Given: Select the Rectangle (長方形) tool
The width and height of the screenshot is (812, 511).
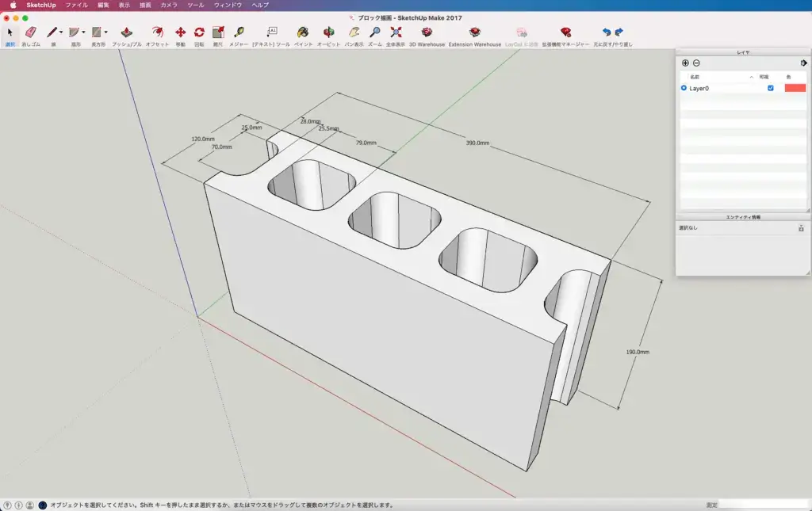Looking at the screenshot, I should [96, 32].
